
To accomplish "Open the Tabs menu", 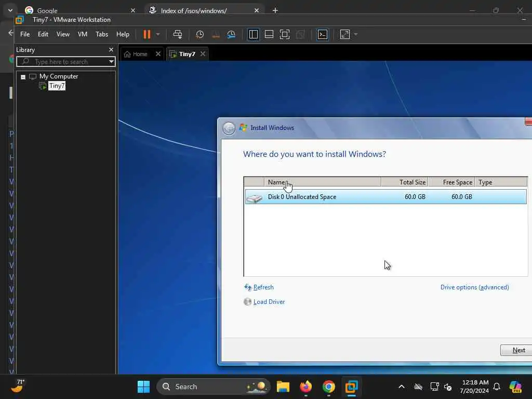I will click(x=102, y=34).
